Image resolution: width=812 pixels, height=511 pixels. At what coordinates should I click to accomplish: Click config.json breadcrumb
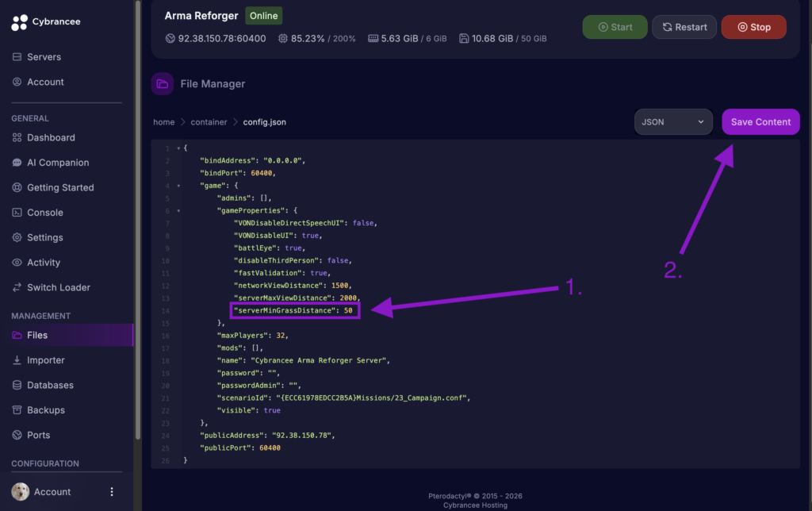[x=265, y=122]
